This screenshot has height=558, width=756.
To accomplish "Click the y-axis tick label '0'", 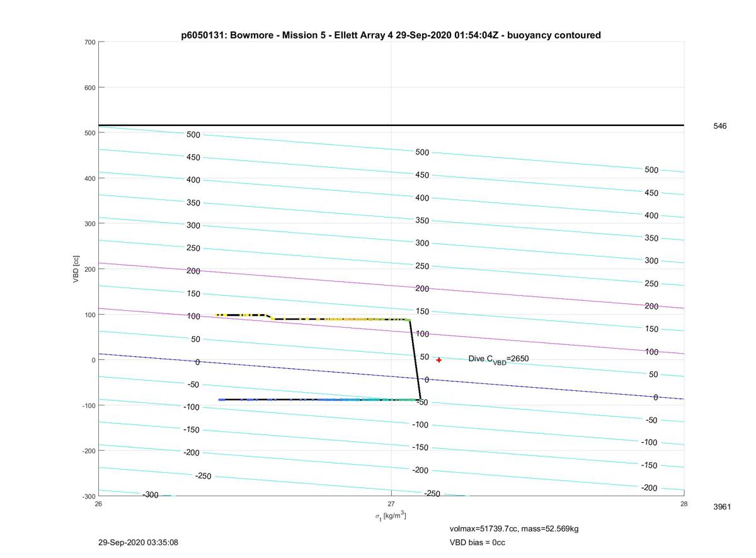I will tap(93, 360).
